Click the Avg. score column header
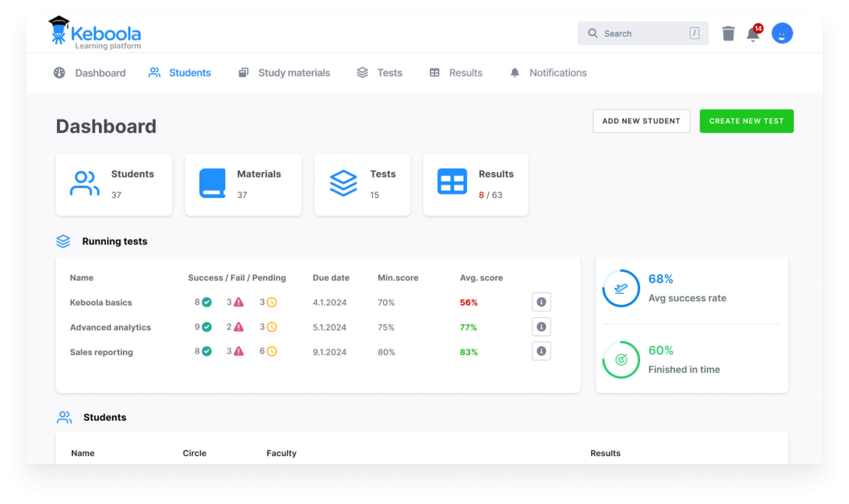This screenshot has width=849, height=504. [481, 278]
